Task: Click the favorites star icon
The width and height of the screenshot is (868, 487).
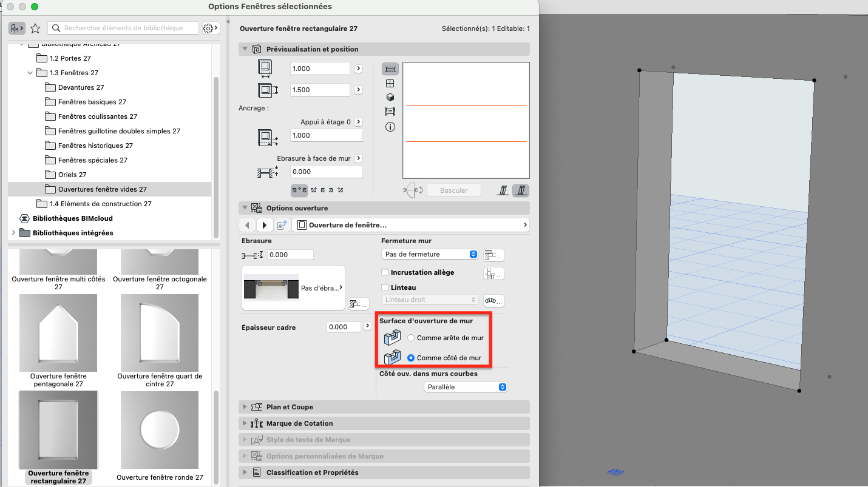Action: point(35,28)
